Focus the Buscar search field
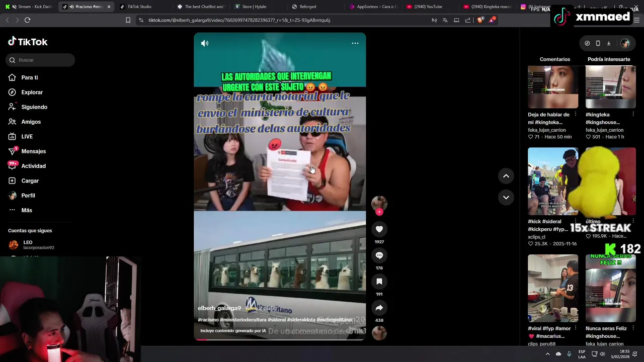The height and width of the screenshot is (362, 644). click(40, 60)
